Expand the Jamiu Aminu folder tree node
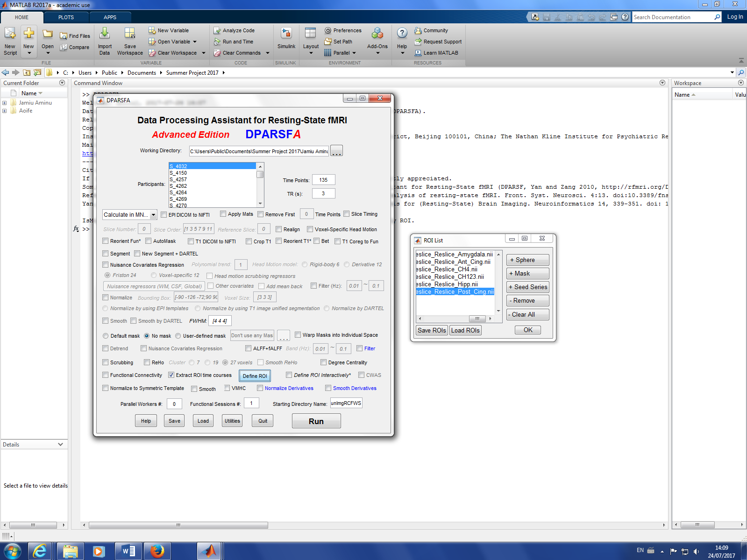Viewport: 747px width, 560px height. tap(5, 103)
